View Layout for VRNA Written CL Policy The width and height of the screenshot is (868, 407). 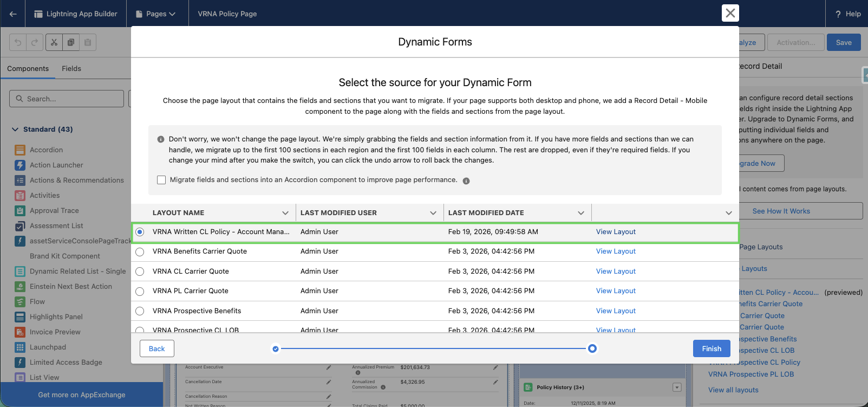click(x=616, y=232)
